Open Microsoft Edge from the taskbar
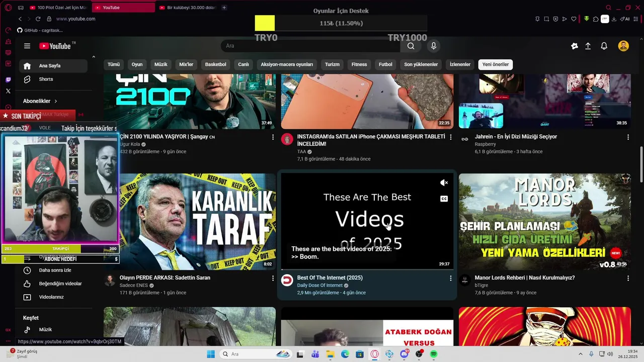This screenshot has height=362, width=644. coord(345,354)
